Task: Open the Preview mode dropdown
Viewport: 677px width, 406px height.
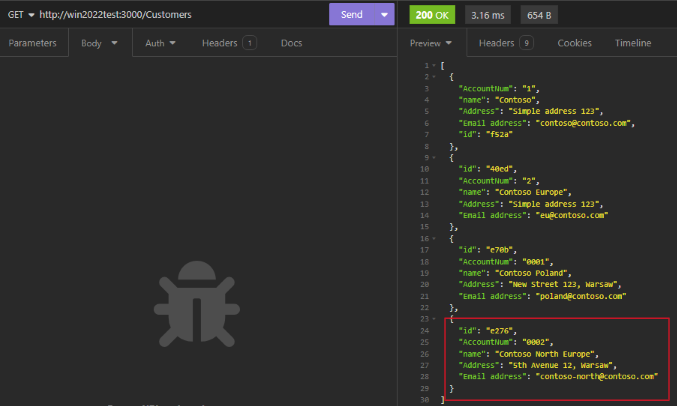Action: tap(431, 43)
